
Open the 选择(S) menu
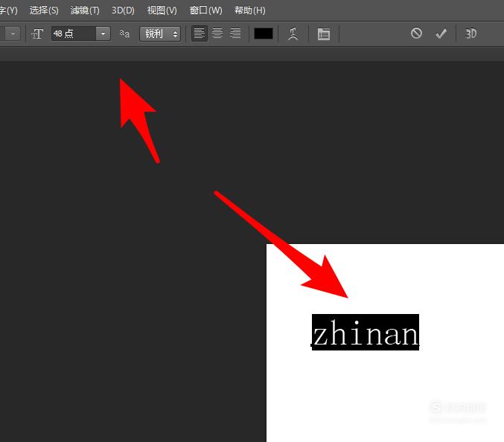pos(44,10)
